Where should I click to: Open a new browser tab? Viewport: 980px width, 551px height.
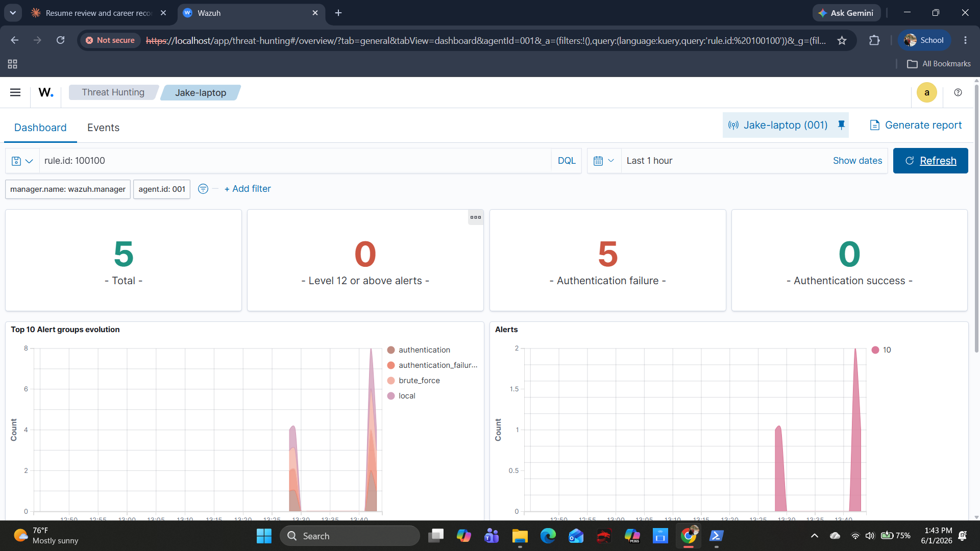tap(338, 13)
